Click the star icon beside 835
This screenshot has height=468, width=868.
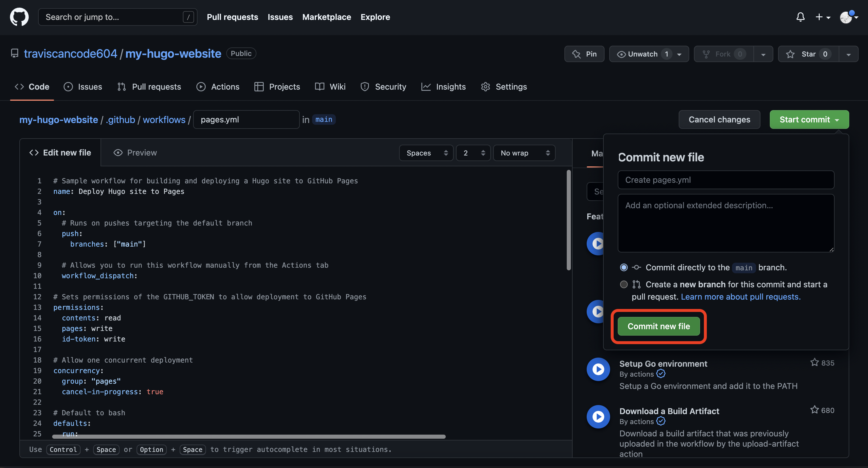pyautogui.click(x=814, y=362)
